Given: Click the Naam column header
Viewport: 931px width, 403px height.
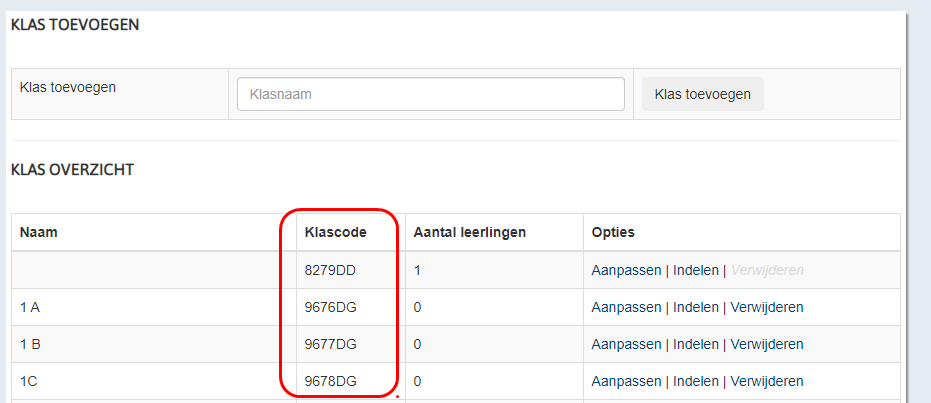Looking at the screenshot, I should click(39, 232).
